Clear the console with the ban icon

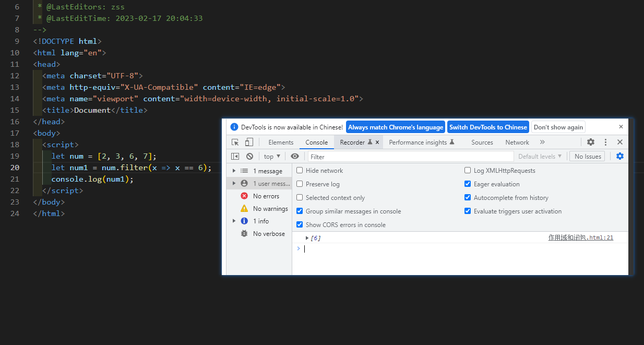click(x=249, y=156)
